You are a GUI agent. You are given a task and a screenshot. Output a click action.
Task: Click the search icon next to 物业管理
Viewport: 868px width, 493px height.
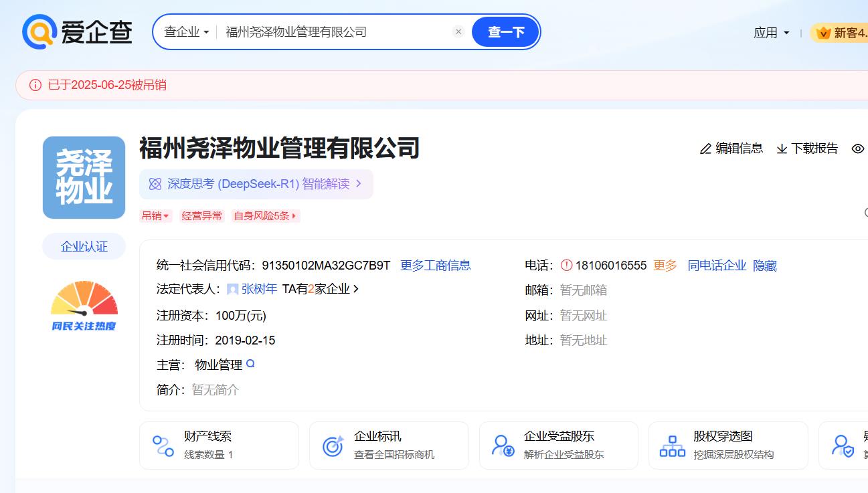pos(250,364)
